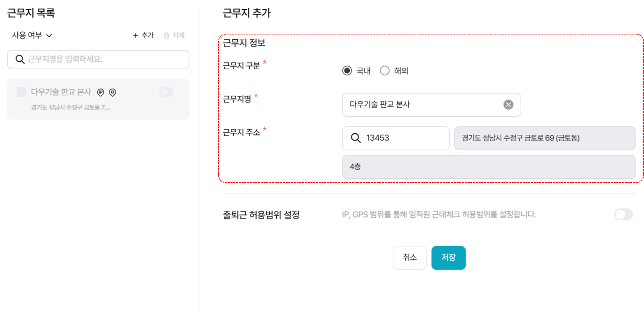Select the 다우기술 판교 본사 list item
Screen dimensions: 644x317
tap(98, 99)
